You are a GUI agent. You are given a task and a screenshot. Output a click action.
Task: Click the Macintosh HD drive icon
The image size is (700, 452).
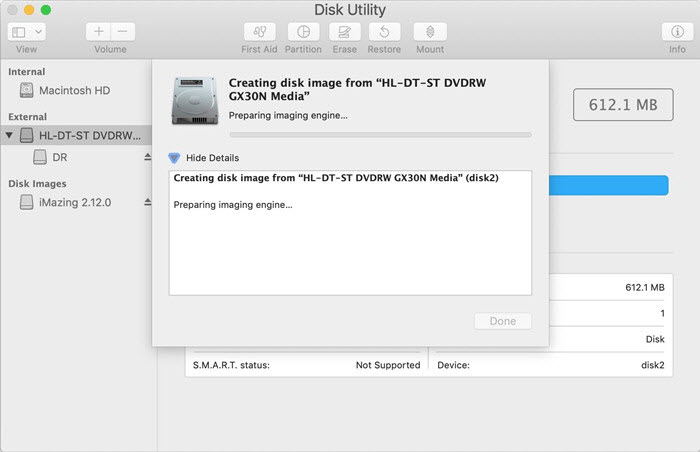click(x=26, y=90)
